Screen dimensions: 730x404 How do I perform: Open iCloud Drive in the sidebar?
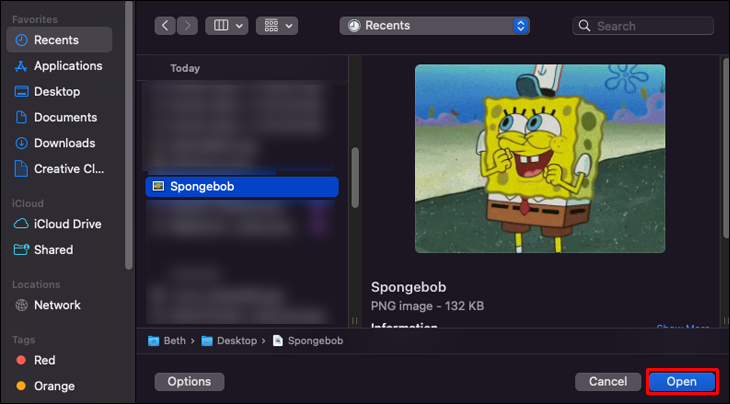tap(67, 224)
